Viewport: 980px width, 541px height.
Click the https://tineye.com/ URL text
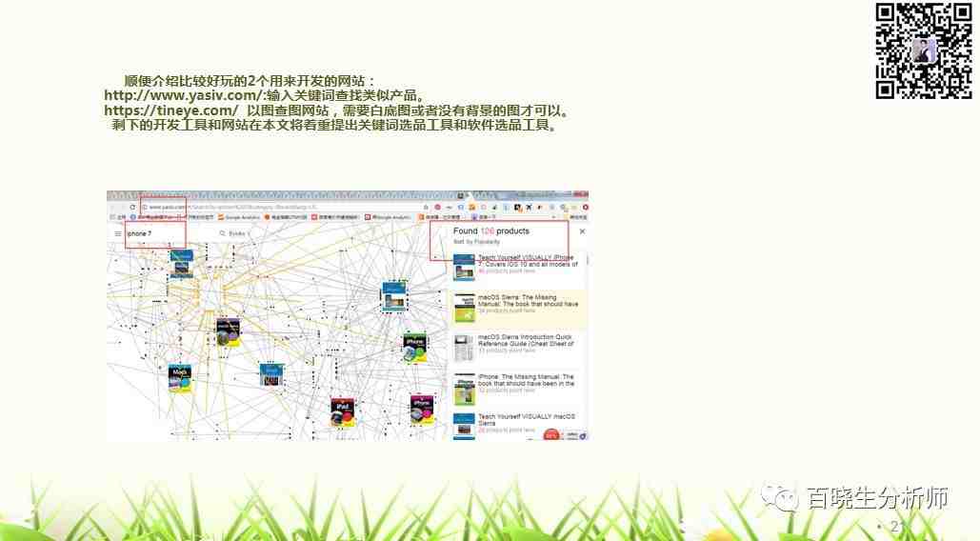[x=170, y=110]
